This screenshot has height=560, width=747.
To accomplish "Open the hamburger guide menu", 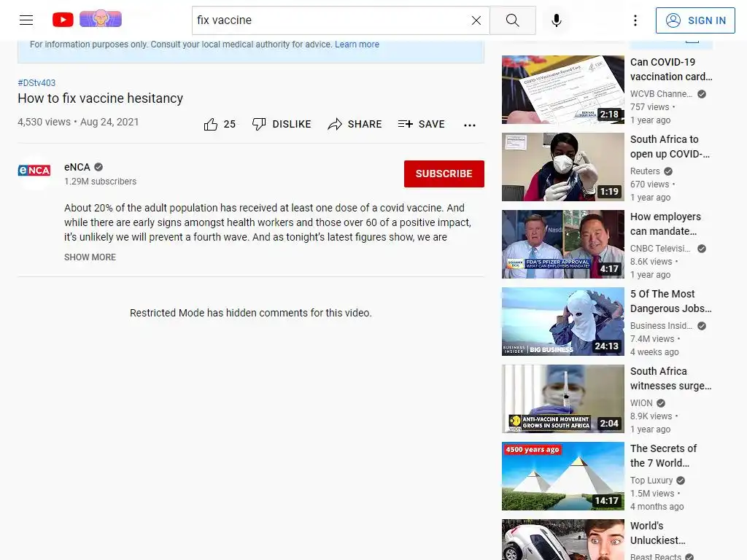I will 26,20.
